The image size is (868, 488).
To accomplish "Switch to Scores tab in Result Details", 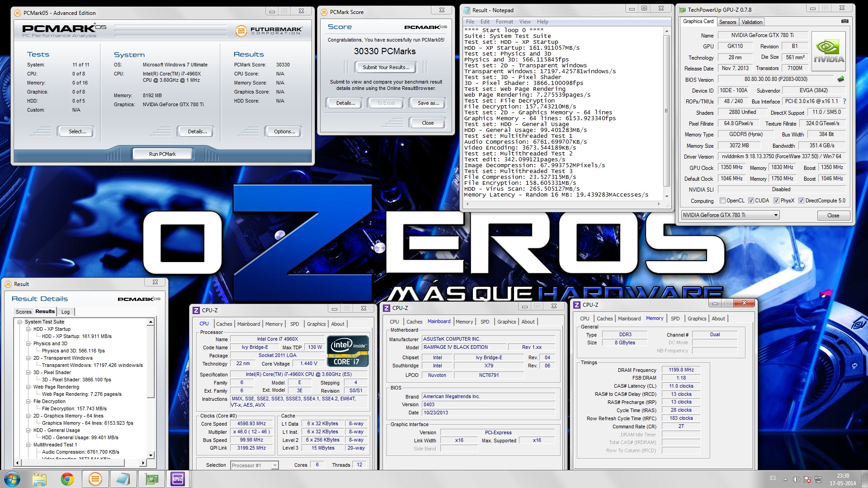I will [24, 312].
